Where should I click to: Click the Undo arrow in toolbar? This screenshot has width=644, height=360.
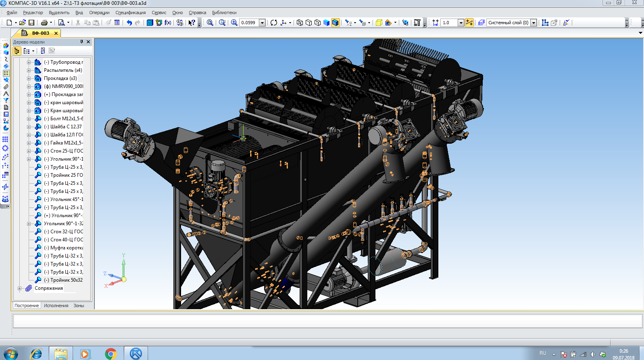point(129,23)
